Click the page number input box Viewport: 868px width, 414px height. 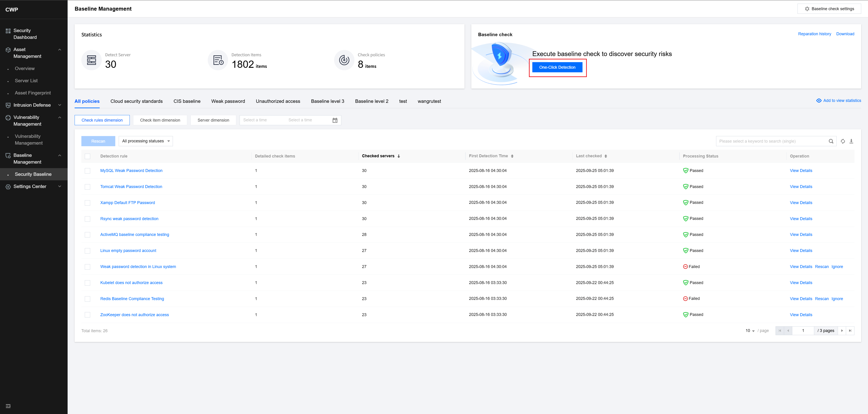(803, 331)
